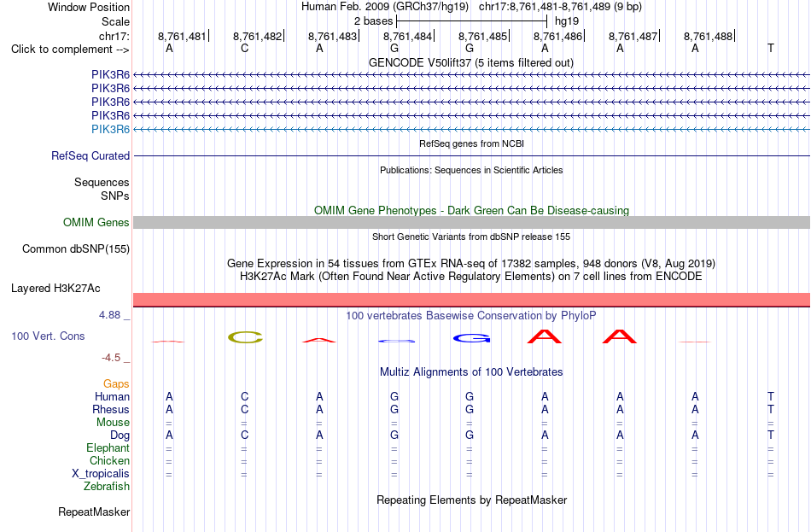
Task: Click the 'Layered H3K27Ac' track label
Action: click(55, 289)
